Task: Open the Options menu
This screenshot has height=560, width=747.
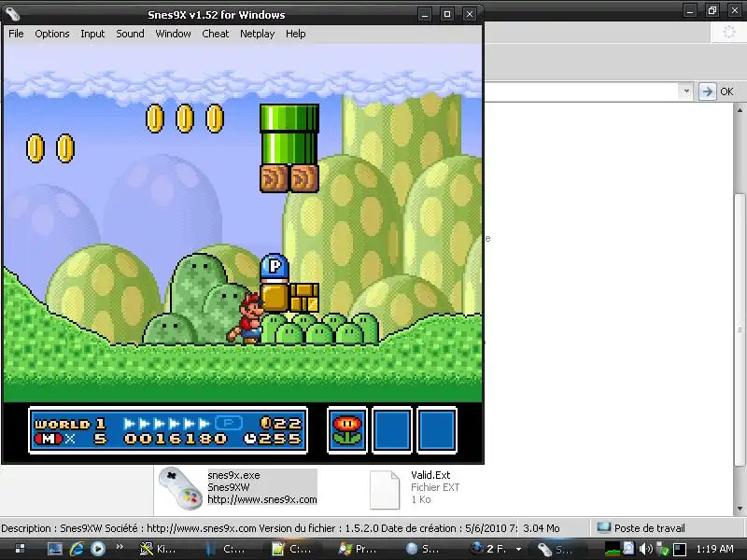Action: (52, 34)
